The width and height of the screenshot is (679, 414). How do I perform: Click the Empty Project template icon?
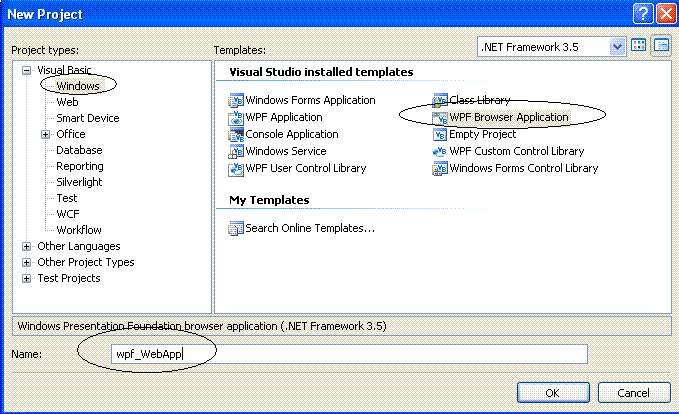point(440,135)
